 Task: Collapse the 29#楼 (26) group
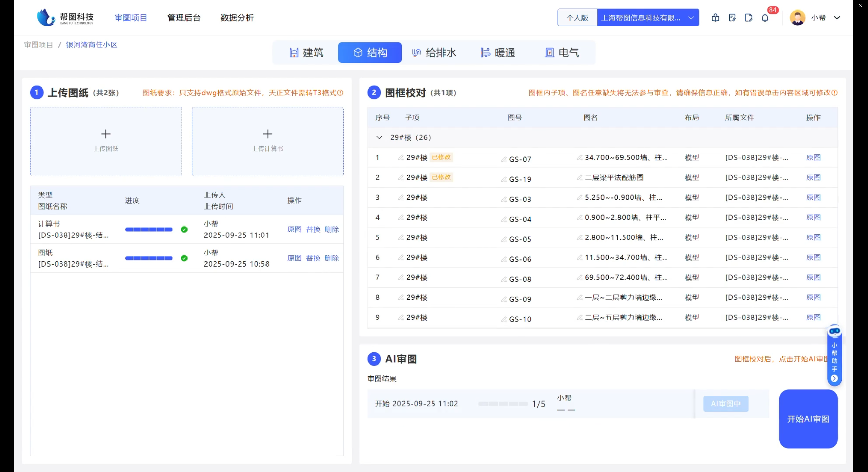[379, 138]
